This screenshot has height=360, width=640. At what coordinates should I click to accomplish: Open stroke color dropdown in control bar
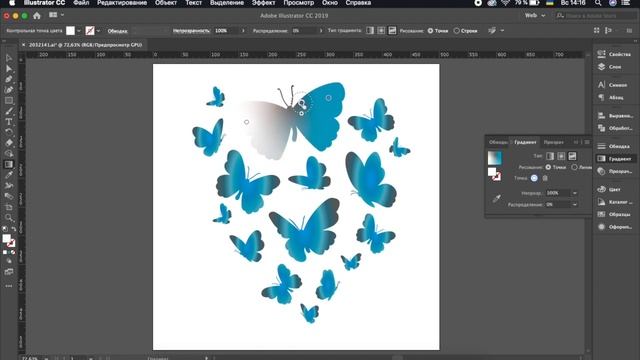(98, 31)
